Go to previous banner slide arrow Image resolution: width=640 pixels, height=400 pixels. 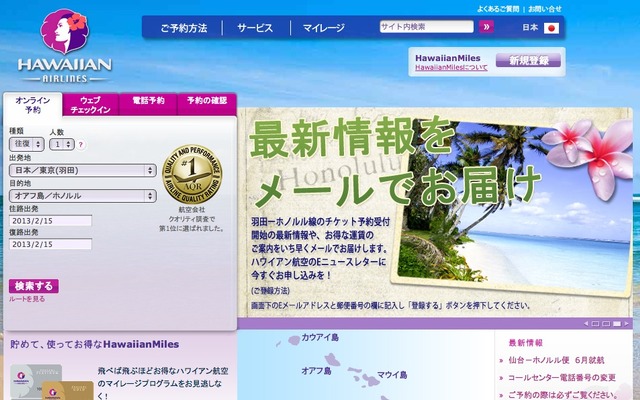(x=586, y=324)
